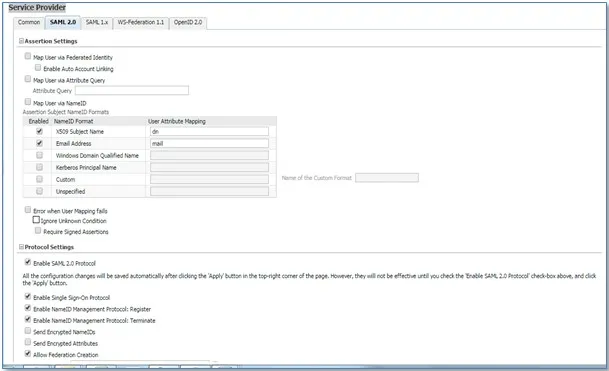Enable Kerberos Principal Name format

39,167
